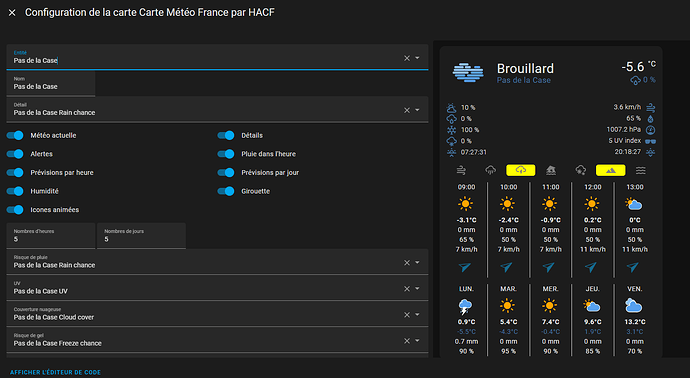Select the yellow avalanche mountain alert icon

(x=610, y=170)
